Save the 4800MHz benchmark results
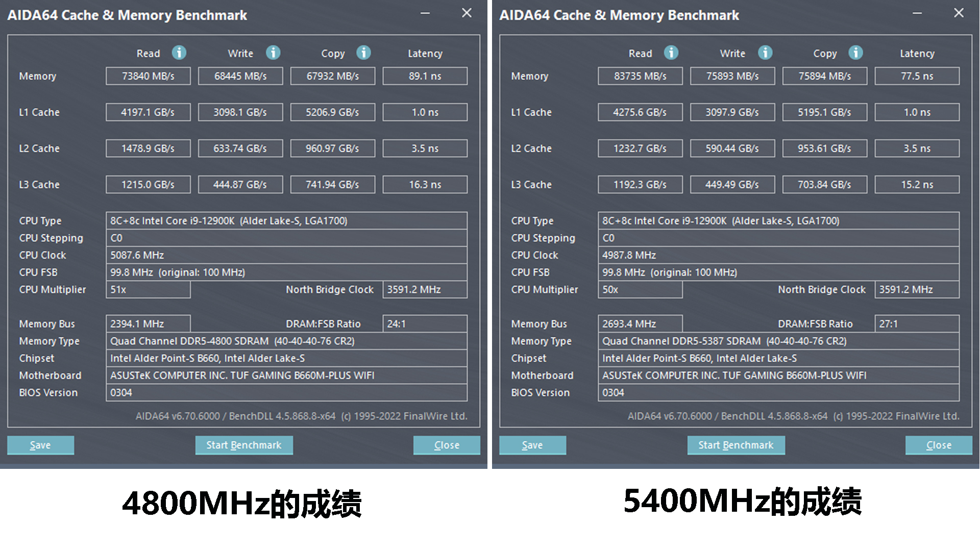 click(40, 445)
